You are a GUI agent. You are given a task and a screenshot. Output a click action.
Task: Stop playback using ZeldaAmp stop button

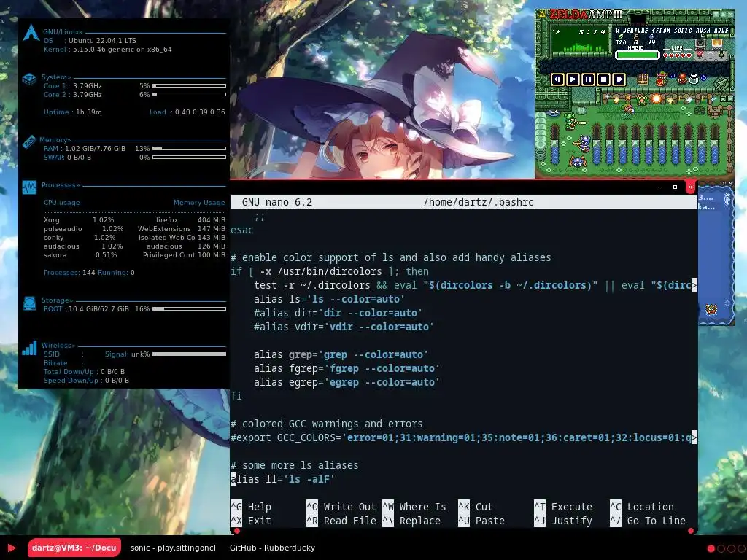[x=603, y=79]
